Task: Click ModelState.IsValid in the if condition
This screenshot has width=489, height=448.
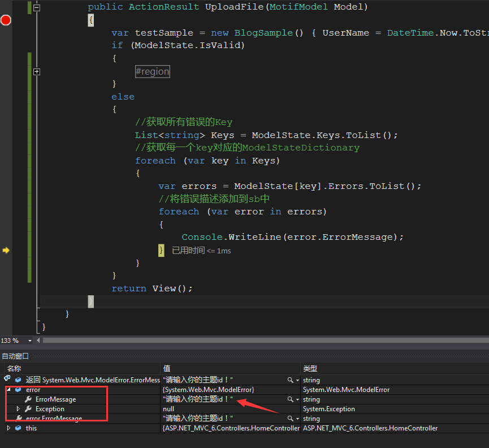Action: [188, 46]
